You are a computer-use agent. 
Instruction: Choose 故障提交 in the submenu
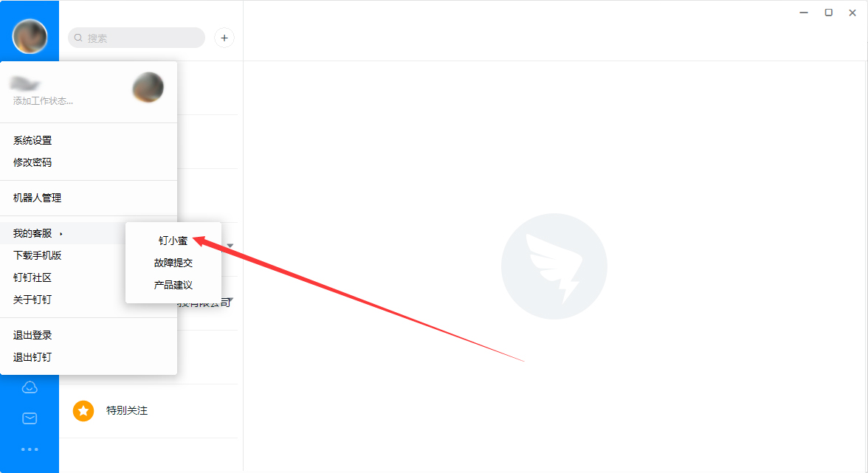(x=173, y=263)
